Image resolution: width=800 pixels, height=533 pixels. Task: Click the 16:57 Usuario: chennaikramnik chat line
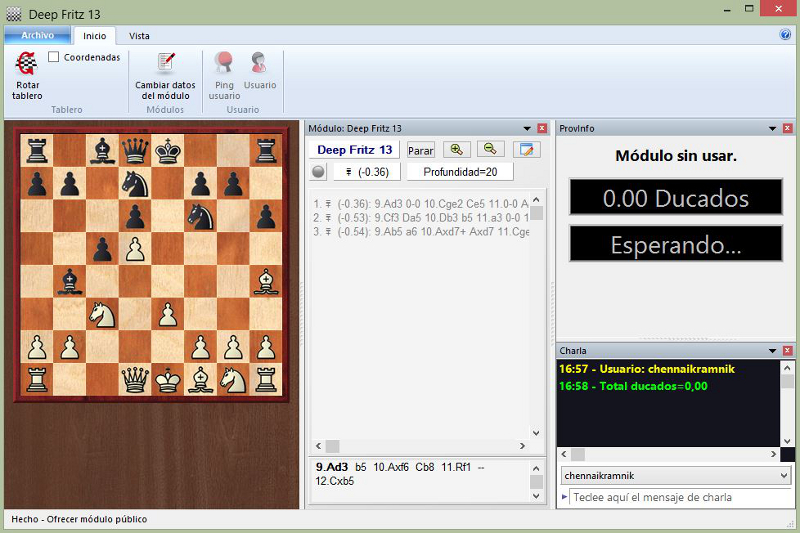(646, 369)
